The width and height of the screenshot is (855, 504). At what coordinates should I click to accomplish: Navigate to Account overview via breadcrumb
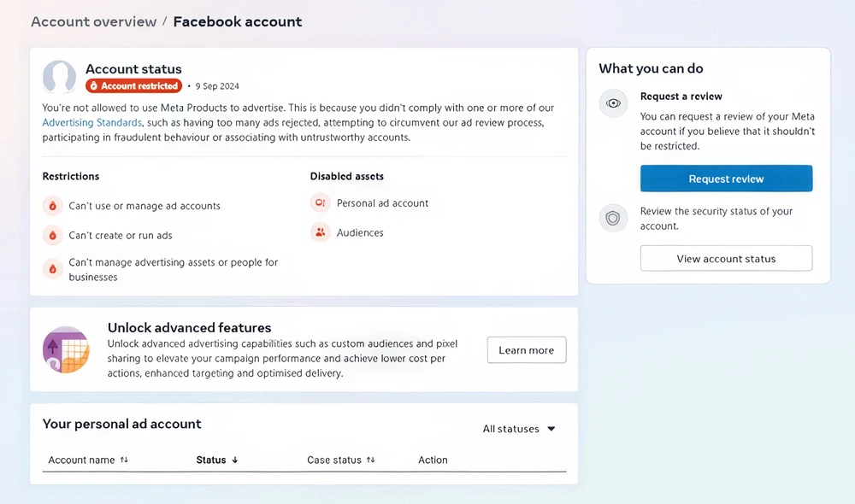93,21
